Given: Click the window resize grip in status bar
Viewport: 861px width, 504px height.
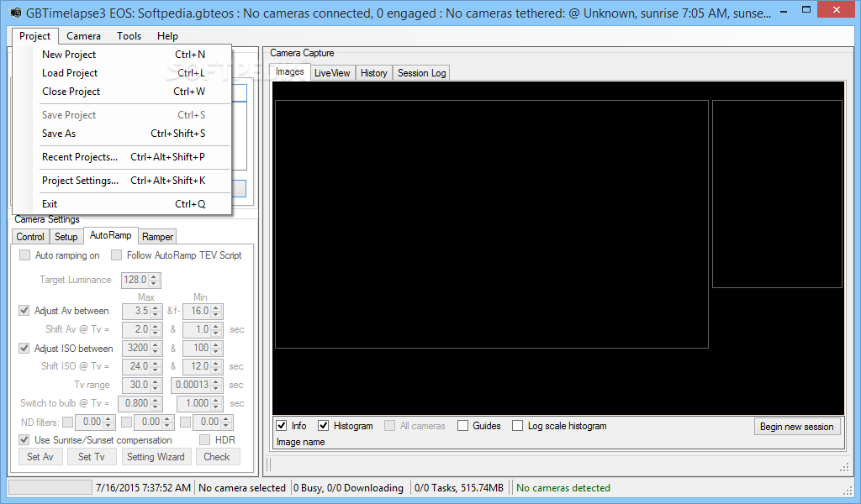Looking at the screenshot, I should (848, 490).
